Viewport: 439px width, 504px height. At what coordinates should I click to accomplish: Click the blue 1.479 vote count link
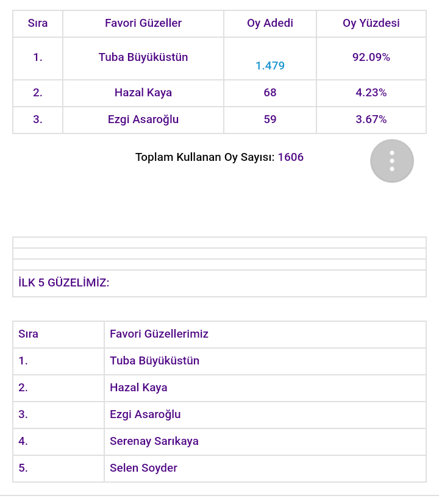270,66
